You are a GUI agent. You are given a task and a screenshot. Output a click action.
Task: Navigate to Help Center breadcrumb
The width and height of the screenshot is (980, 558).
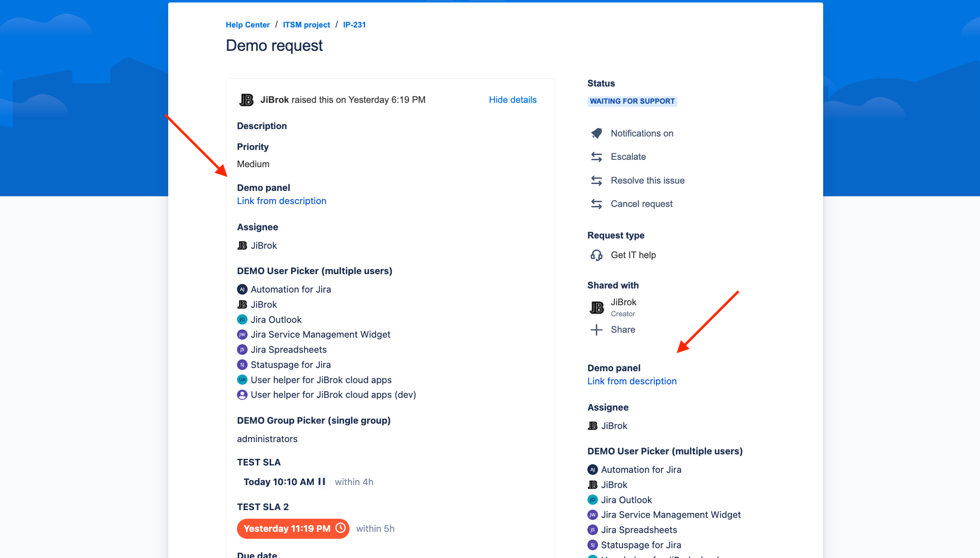pos(248,25)
